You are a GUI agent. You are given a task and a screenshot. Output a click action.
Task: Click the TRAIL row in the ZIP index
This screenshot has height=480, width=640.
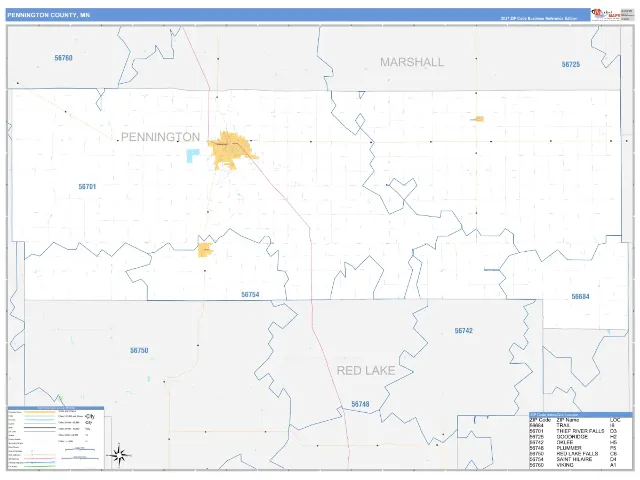574,425
